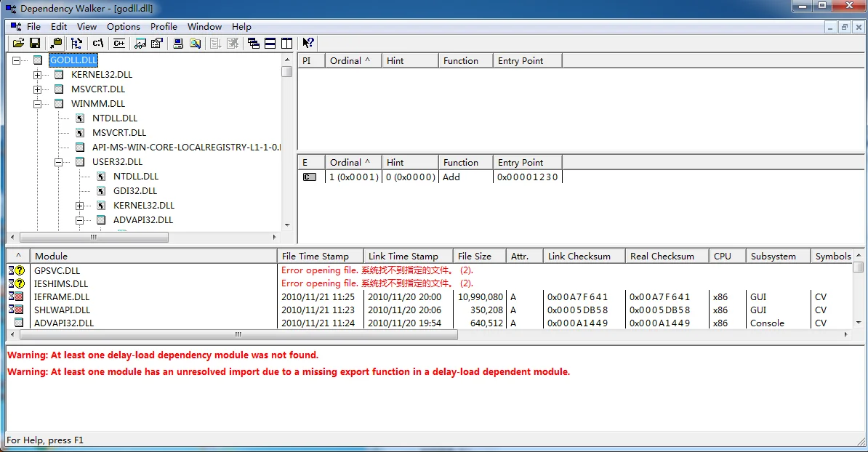Click module list horizontal scrollbar thumb
Screen dimensions: 868x452
tap(238, 335)
